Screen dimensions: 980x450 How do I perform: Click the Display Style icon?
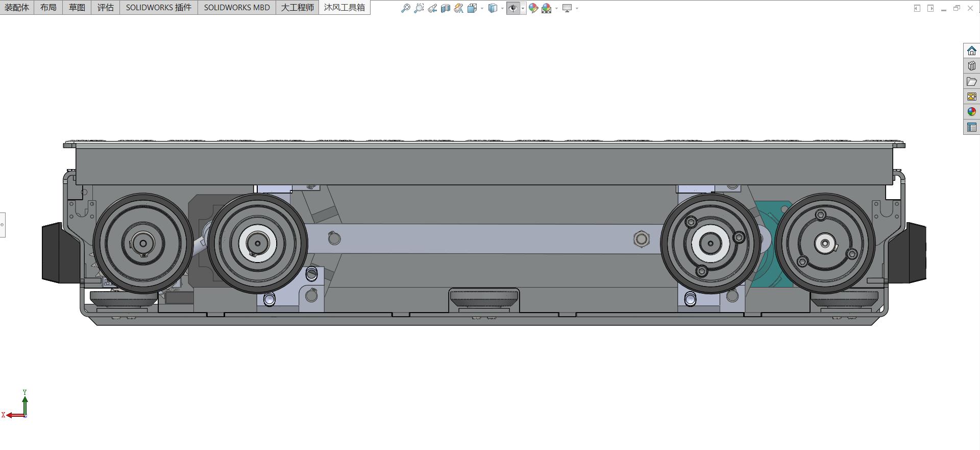pyautogui.click(x=493, y=8)
